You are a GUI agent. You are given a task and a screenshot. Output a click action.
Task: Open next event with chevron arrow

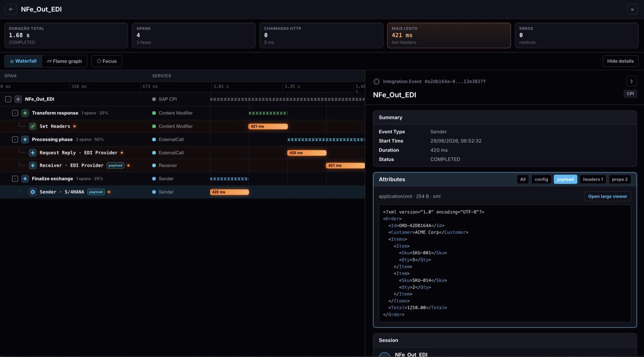click(x=631, y=81)
